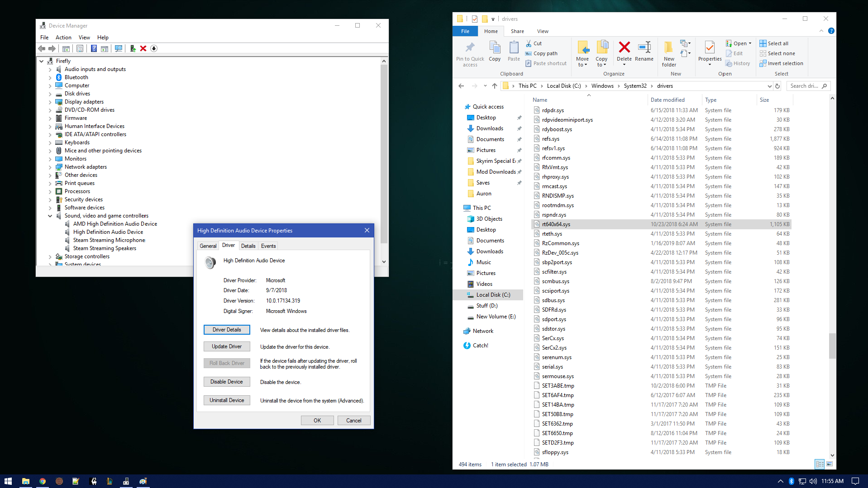Switch to the Details tab in properties dialog

248,246
